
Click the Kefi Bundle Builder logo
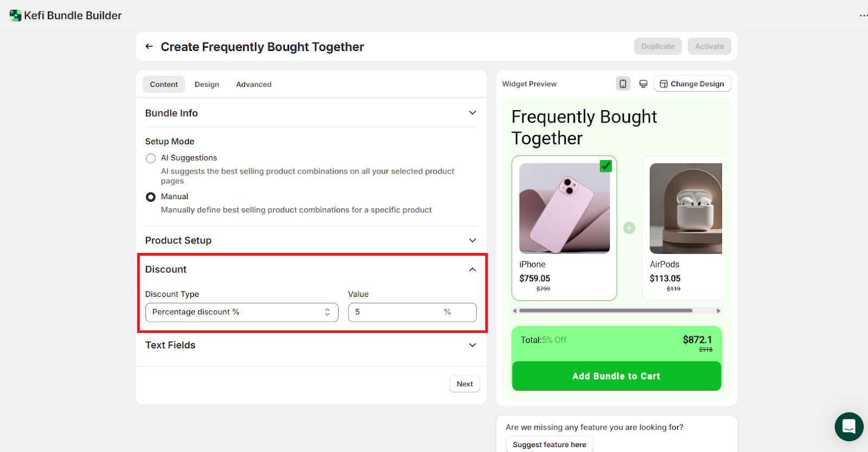pyautogui.click(x=15, y=16)
